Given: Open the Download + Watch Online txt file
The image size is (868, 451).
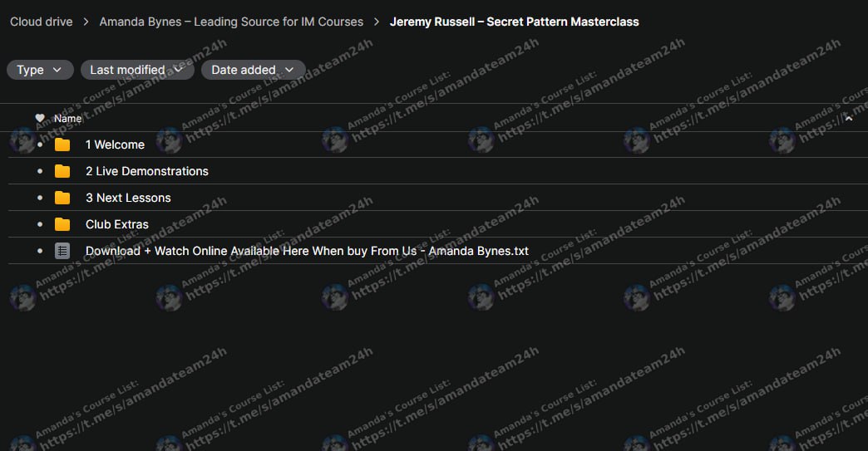Looking at the screenshot, I should 307,251.
